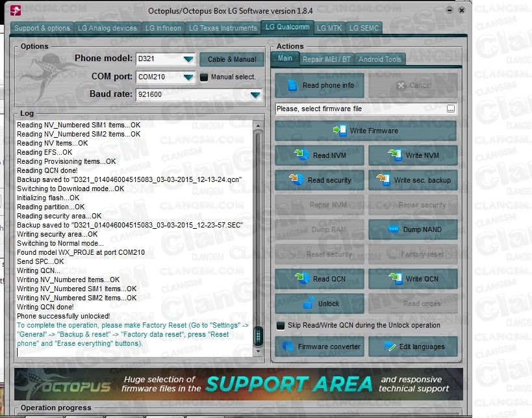Click the Write QCN icon

click(395, 278)
